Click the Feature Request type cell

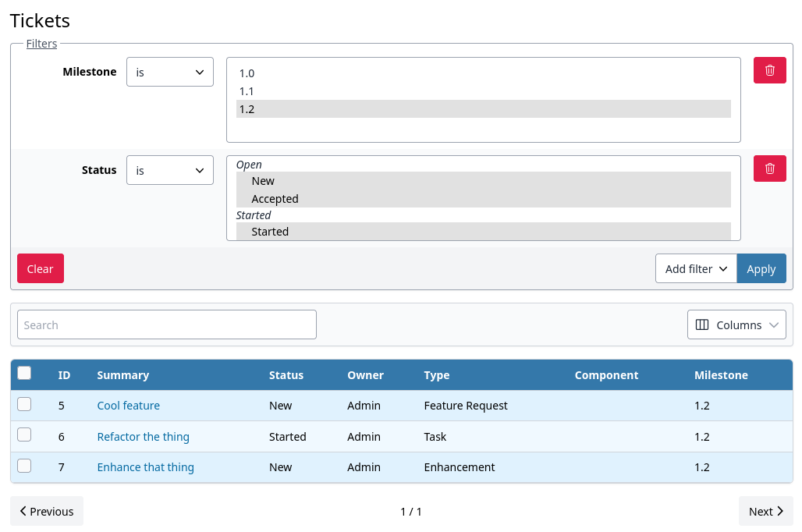(x=466, y=405)
